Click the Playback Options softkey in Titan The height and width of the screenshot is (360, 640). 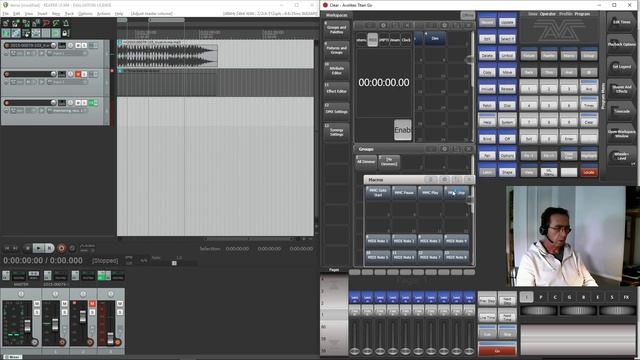pyautogui.click(x=621, y=44)
